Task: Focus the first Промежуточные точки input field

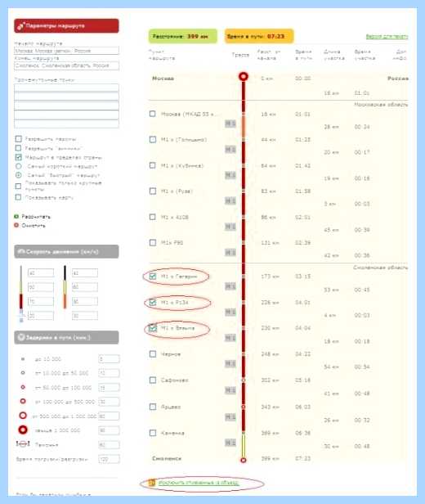Action: 66,88
